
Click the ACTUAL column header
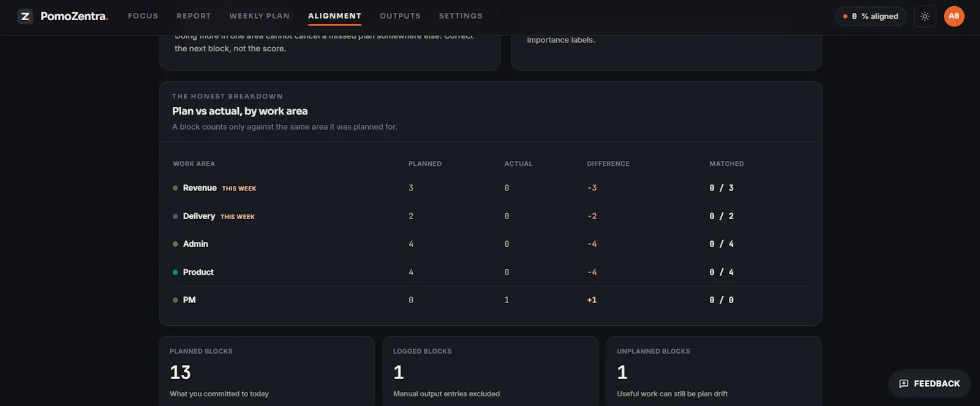click(518, 164)
